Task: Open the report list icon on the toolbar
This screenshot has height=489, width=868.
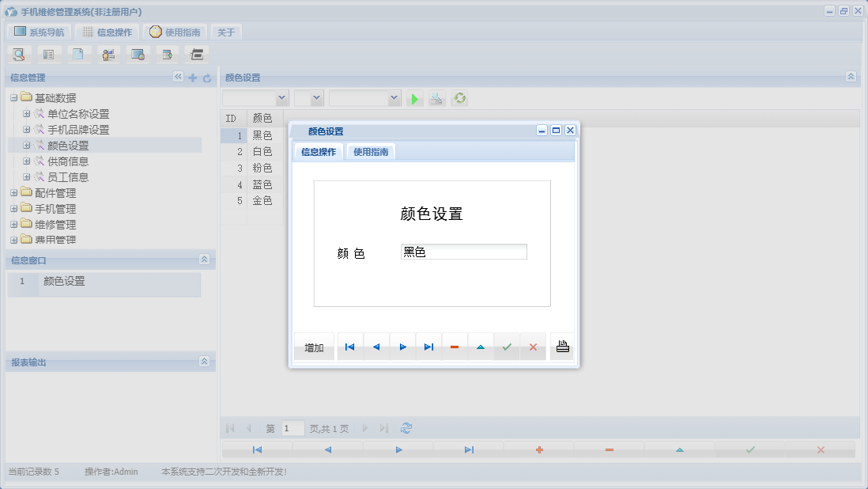Action: point(49,54)
